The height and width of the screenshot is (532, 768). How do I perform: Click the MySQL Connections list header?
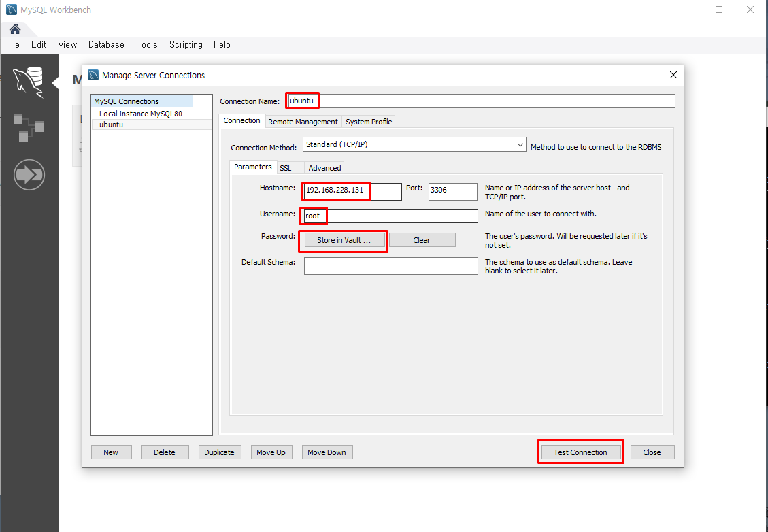(142, 101)
